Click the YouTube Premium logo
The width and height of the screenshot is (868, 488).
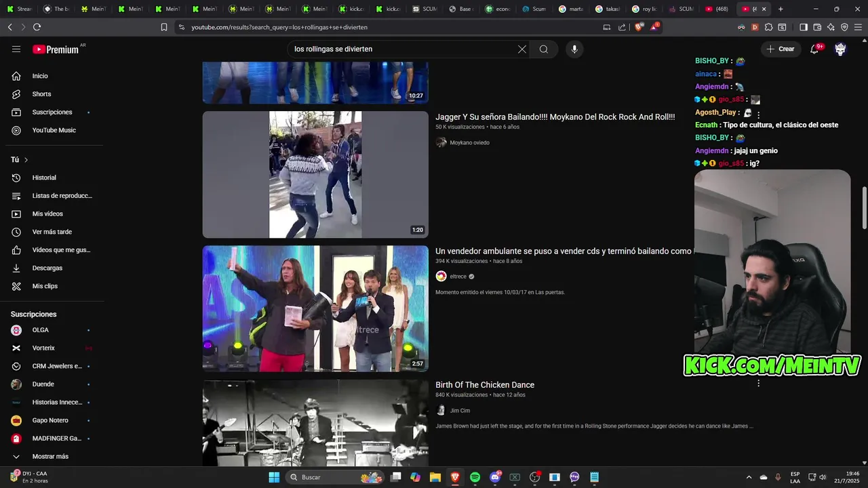click(56, 49)
